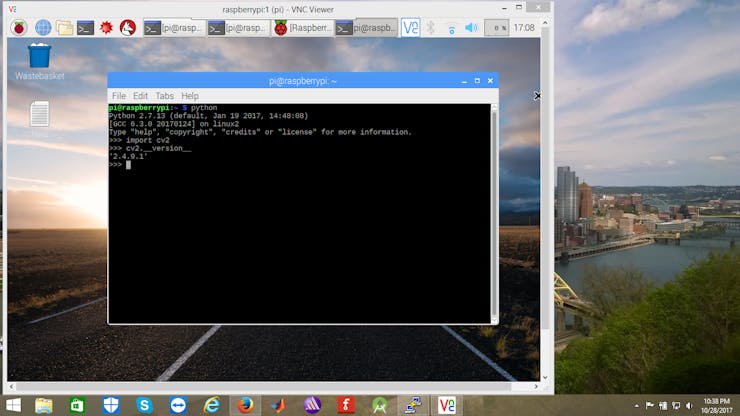
Task: Open the terminal File menu
Action: (119, 96)
